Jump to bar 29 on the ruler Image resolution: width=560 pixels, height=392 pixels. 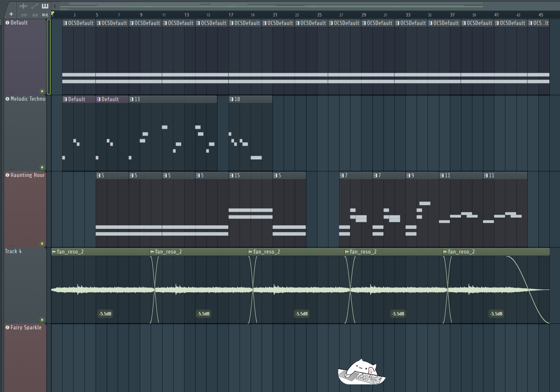coord(364,15)
